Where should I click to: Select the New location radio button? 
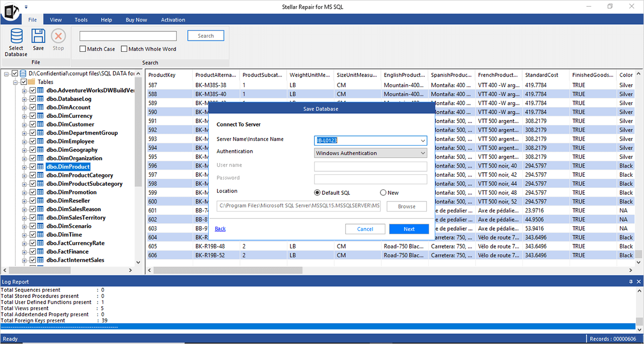pyautogui.click(x=383, y=193)
